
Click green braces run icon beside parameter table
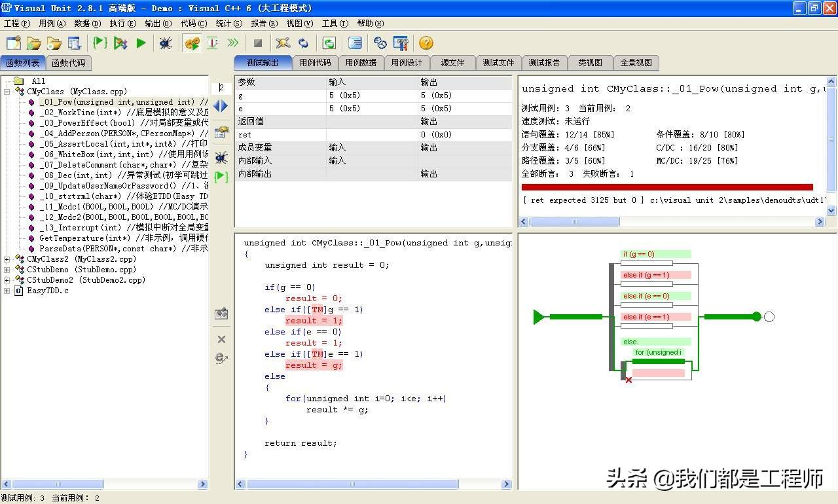[221, 177]
